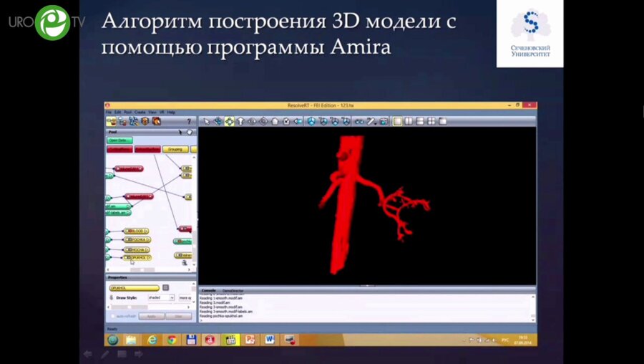Click the question mark help icon

coord(189,122)
